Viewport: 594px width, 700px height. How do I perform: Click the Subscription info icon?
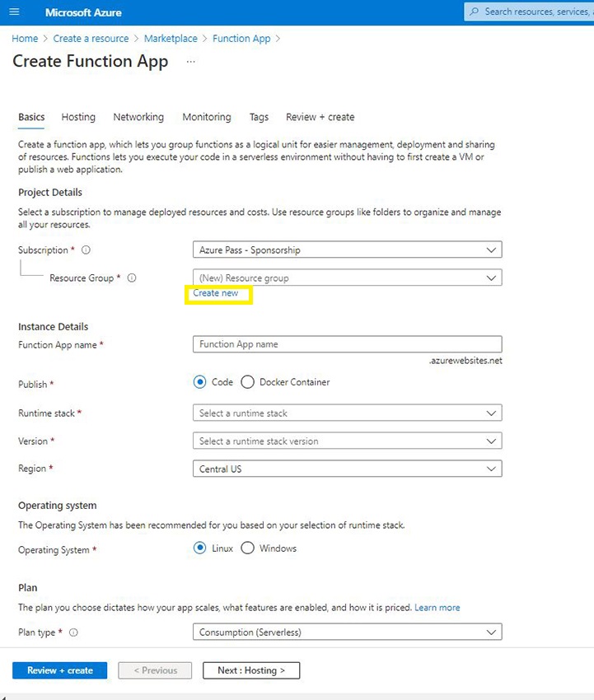coord(86,250)
